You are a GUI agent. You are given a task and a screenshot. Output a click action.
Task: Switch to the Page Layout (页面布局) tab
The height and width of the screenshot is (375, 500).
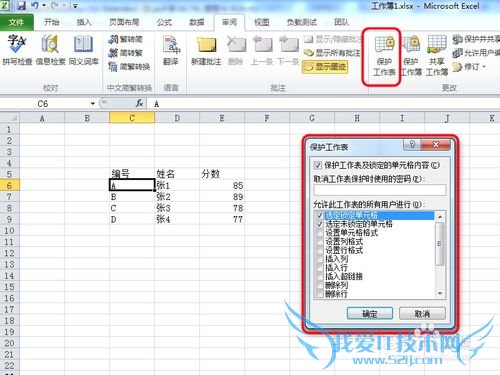tap(124, 22)
